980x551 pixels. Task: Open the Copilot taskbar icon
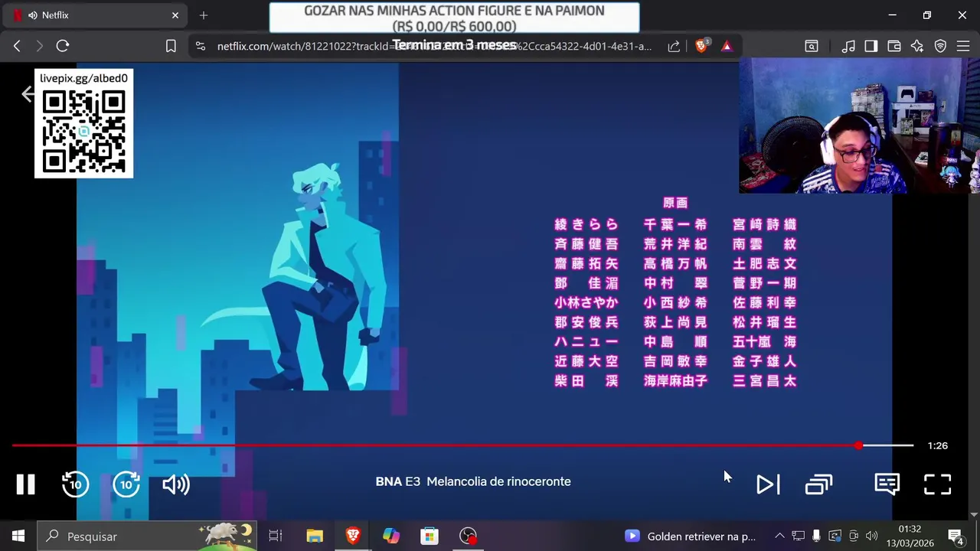(x=391, y=536)
